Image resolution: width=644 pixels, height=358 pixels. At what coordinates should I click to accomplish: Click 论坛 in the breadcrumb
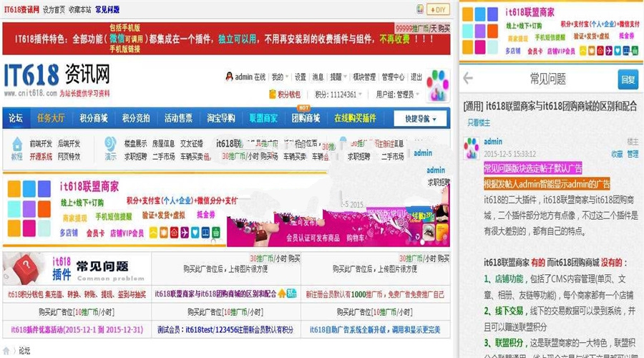[24, 351]
